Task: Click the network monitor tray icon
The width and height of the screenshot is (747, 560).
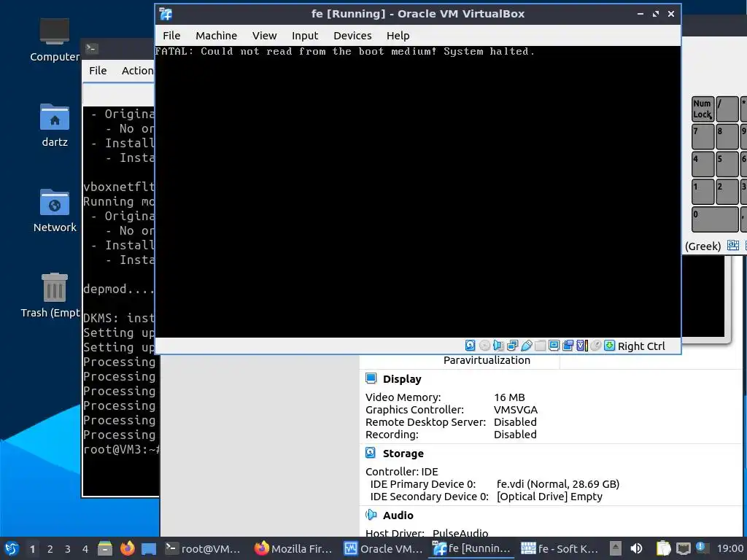Action: pos(683,548)
